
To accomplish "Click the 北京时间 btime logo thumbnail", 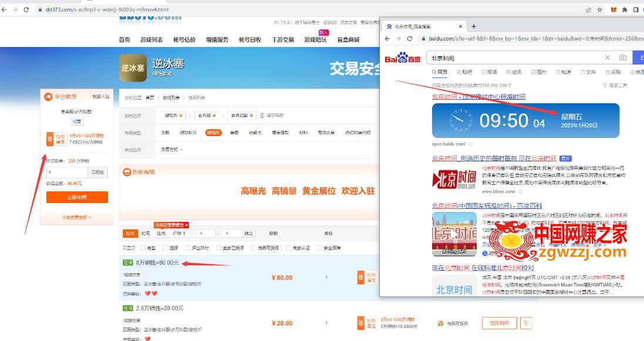I will point(454,180).
